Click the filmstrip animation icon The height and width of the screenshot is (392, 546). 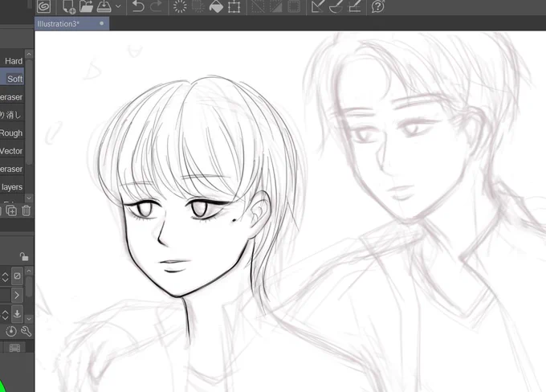click(x=14, y=348)
